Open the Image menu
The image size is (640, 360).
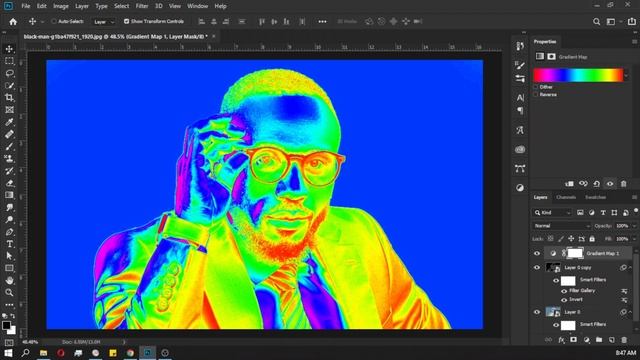[61, 6]
